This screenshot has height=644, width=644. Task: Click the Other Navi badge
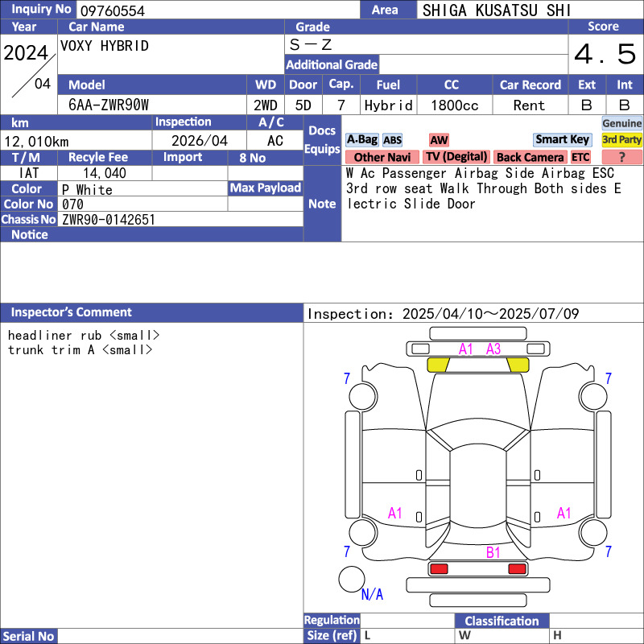tap(382, 157)
